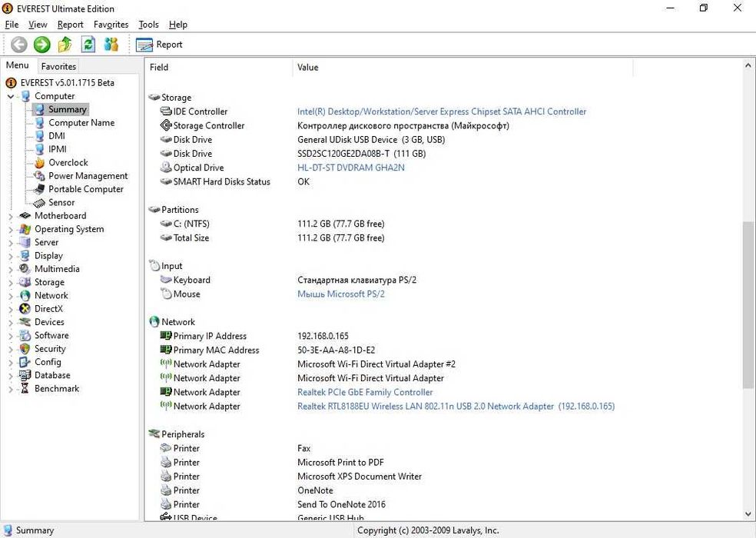This screenshot has height=538, width=756.
Task: Expand the Operating System tree node
Action: (11, 230)
